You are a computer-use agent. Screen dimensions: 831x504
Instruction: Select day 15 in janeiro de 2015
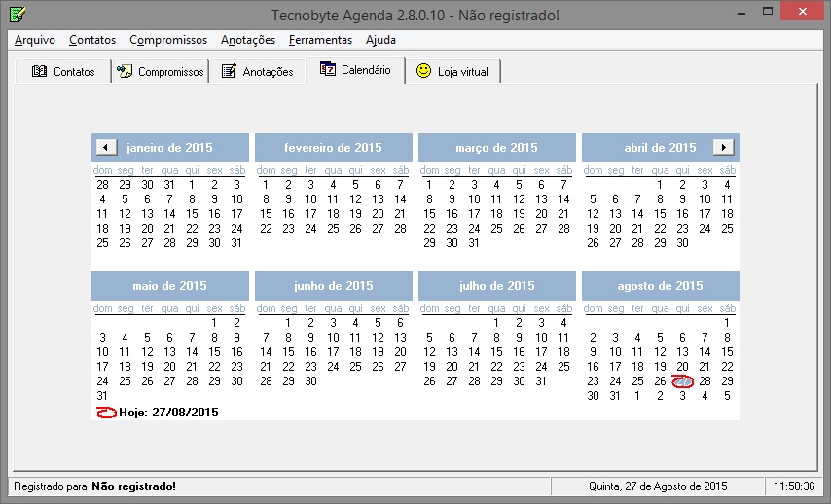click(192, 214)
